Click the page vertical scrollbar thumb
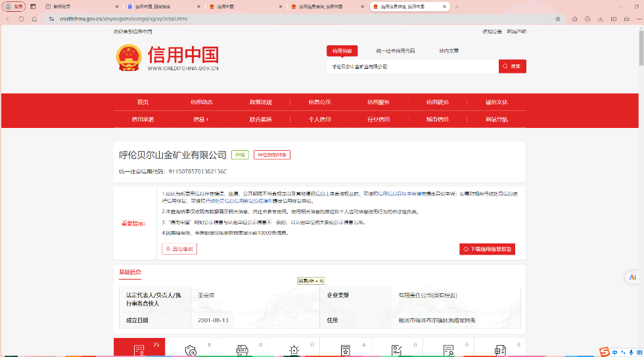 [641, 48]
